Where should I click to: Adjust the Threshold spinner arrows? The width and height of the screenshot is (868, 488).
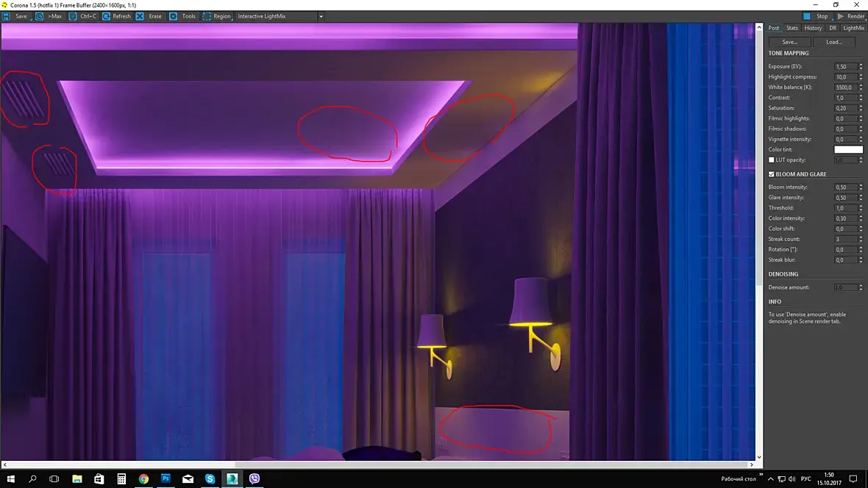click(861, 208)
